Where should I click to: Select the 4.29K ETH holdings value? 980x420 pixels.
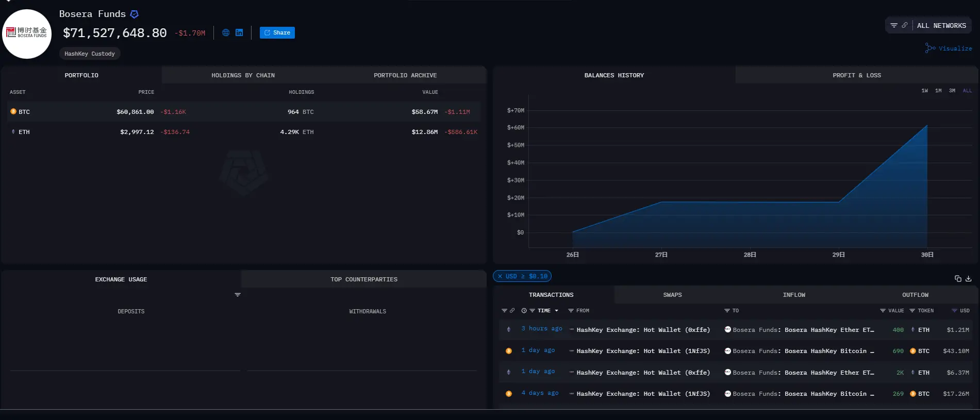(x=297, y=132)
